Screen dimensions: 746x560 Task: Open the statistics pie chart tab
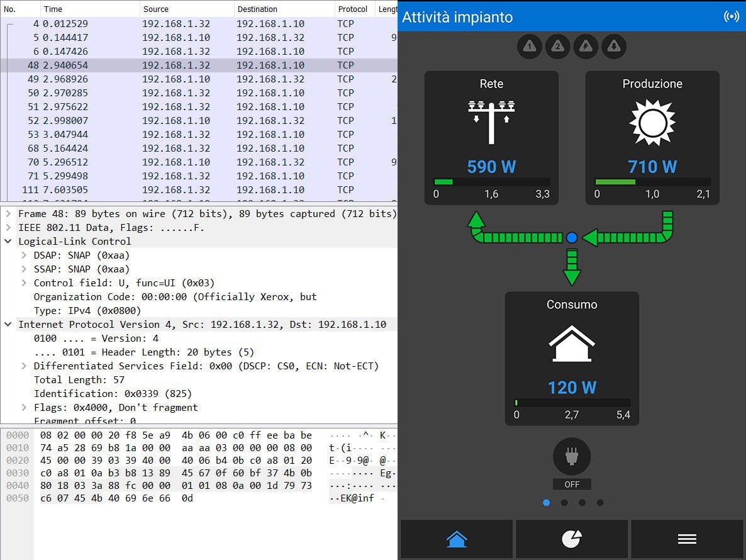click(572, 539)
